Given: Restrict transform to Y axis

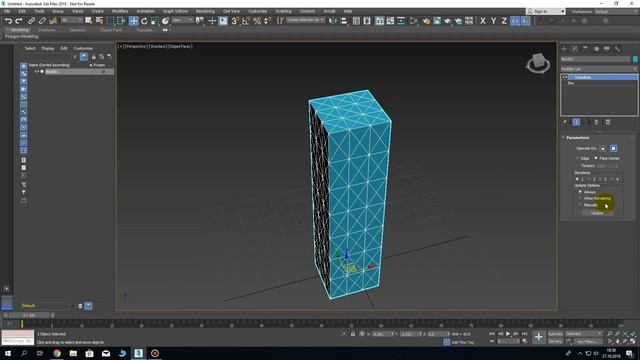Looking at the screenshot, I should point(493,21).
